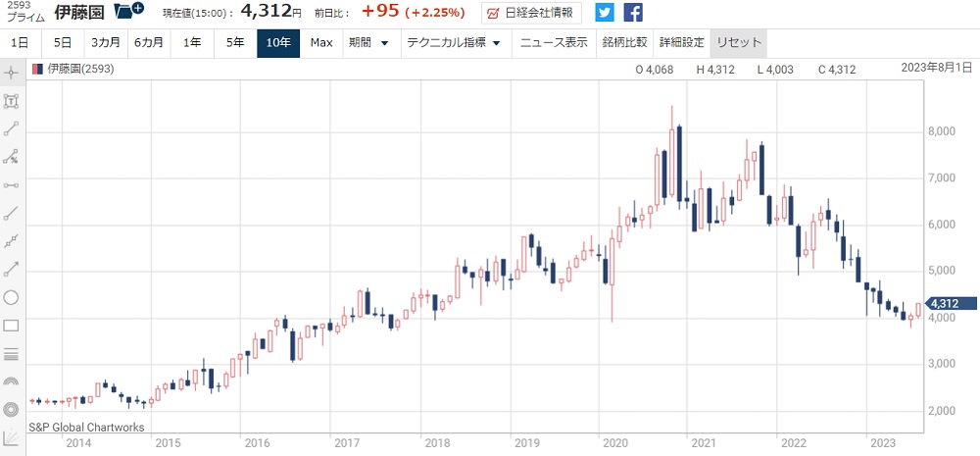Select the Fibonacci arcs tool
Screen dimensions: 980x456
point(11,380)
